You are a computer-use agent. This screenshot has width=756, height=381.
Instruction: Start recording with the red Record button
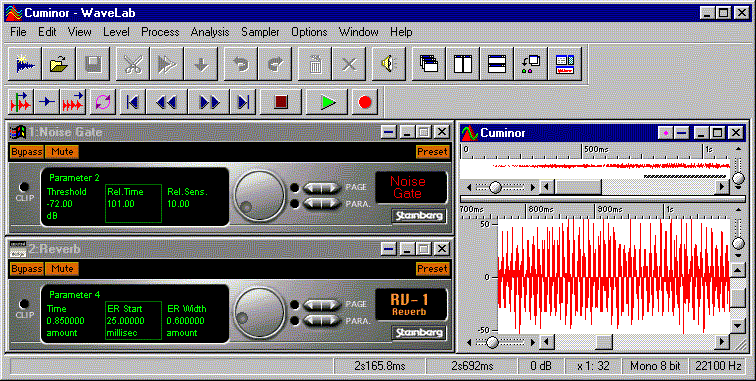coord(365,102)
